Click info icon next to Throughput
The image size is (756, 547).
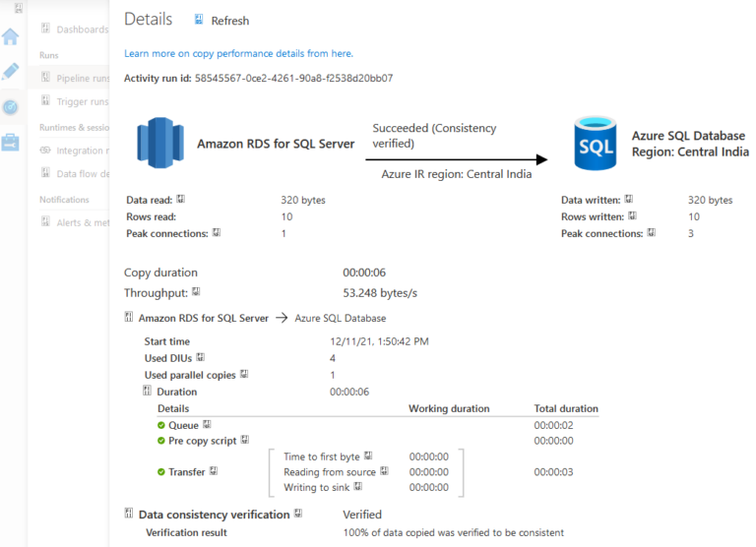(196, 292)
